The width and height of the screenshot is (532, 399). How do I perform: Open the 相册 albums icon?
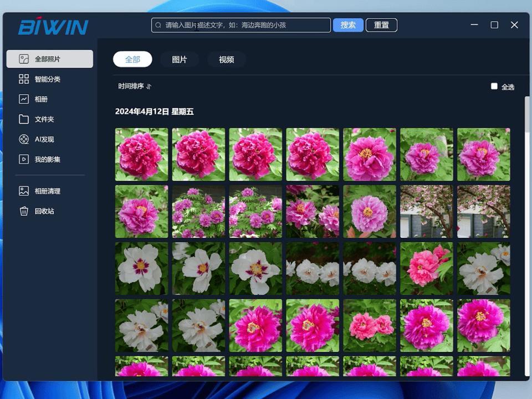(x=23, y=99)
